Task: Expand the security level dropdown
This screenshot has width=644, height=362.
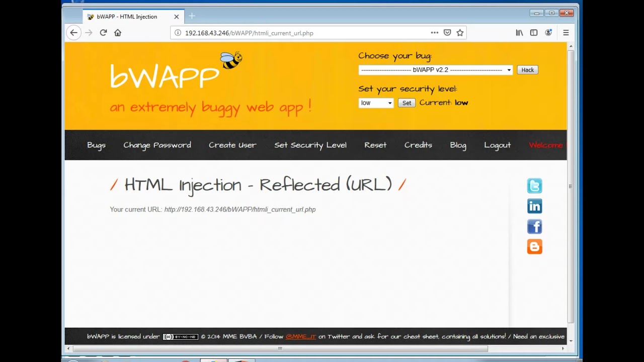Action: [376, 103]
